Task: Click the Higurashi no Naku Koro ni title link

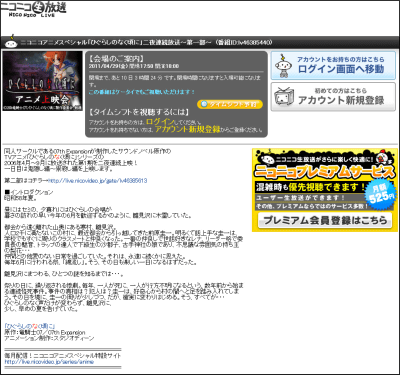Action: [x=30, y=326]
